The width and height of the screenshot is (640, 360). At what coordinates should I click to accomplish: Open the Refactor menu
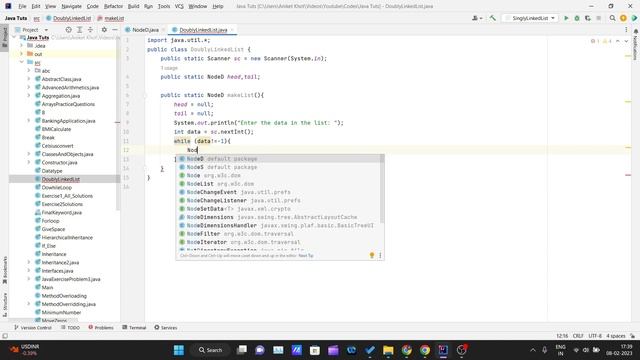tap(113, 6)
